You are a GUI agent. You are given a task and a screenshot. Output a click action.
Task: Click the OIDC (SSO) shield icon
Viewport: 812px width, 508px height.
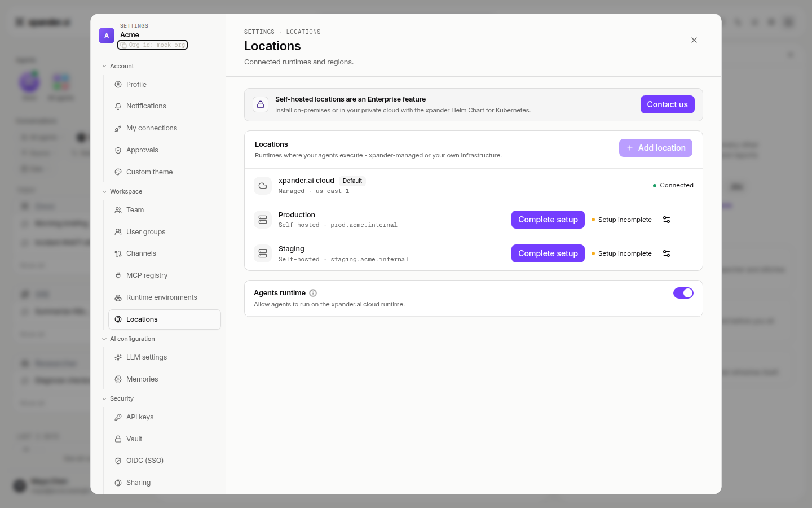coord(118,461)
